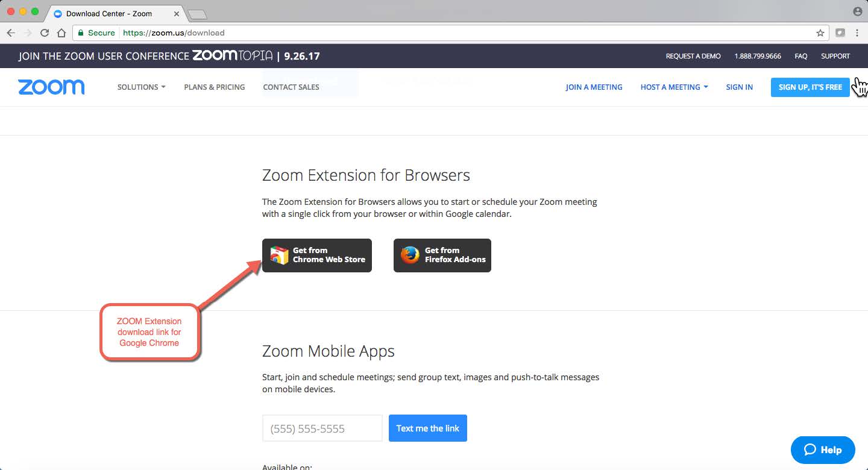This screenshot has width=868, height=470.
Task: Click the SIGN UP, IT'S FREE button
Action: pyautogui.click(x=810, y=87)
